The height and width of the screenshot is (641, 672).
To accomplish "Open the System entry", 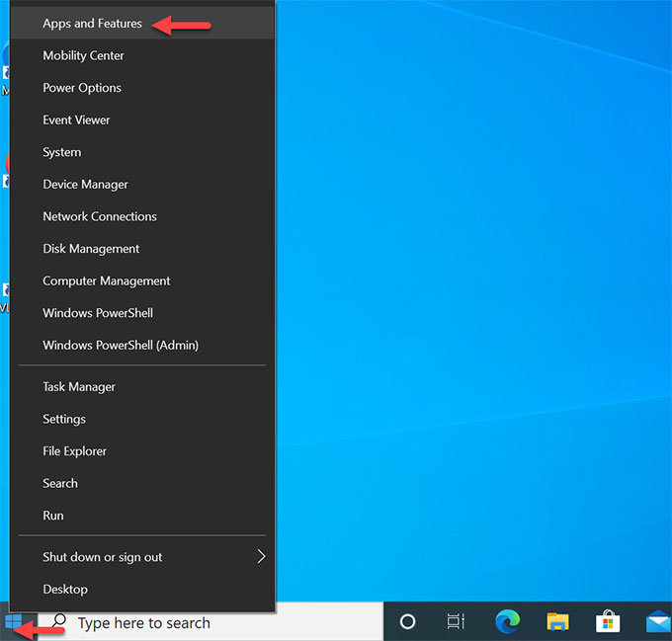I will tap(142, 152).
